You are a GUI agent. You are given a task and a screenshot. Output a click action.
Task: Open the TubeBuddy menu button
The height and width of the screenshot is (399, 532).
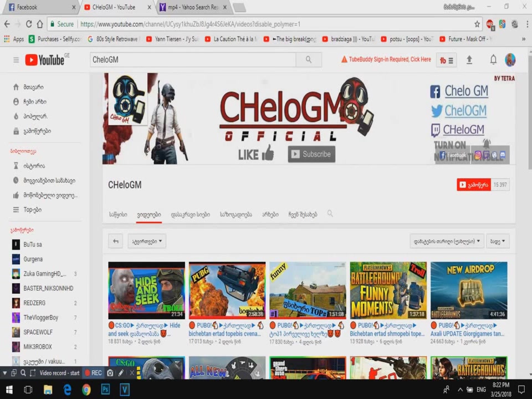tap(446, 60)
